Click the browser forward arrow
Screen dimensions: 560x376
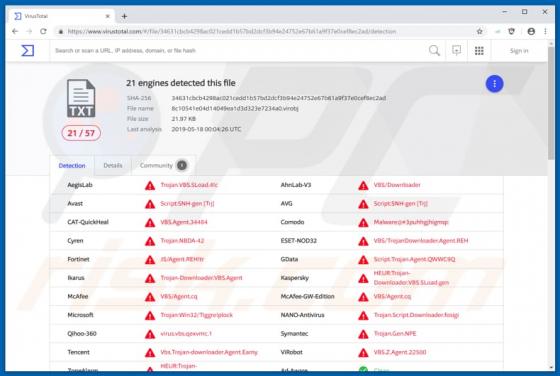point(29,31)
